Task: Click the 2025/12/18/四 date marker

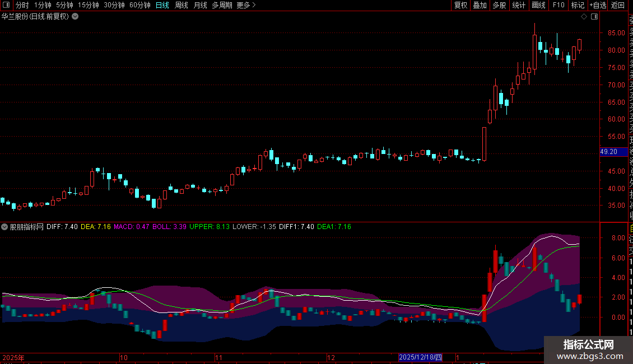Action: 420,357
